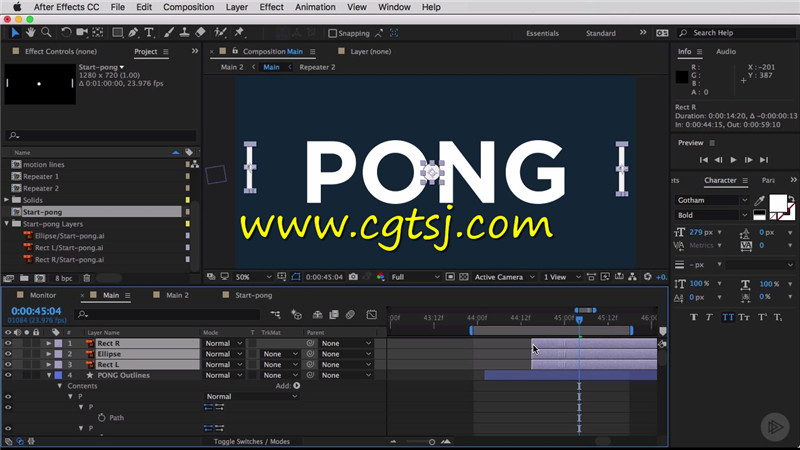
Task: Click the Toggle Transparency Grid icon
Action: 463,277
